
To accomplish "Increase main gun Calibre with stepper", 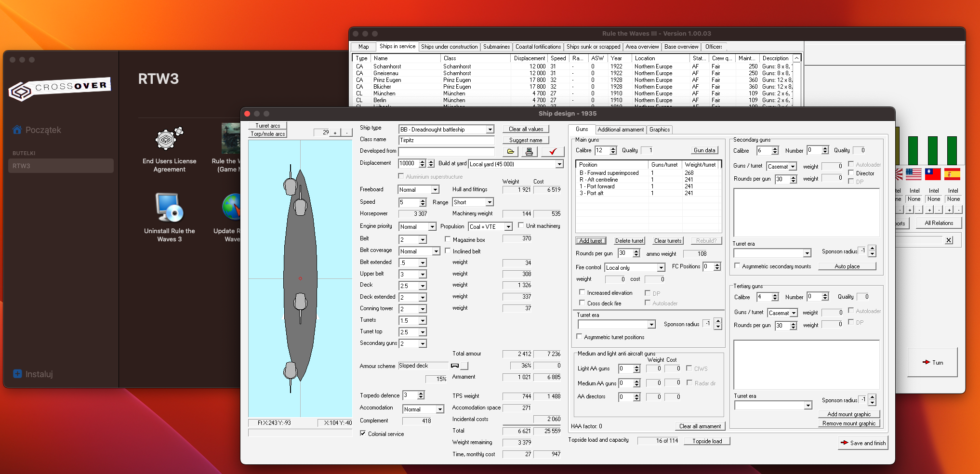I will [613, 148].
